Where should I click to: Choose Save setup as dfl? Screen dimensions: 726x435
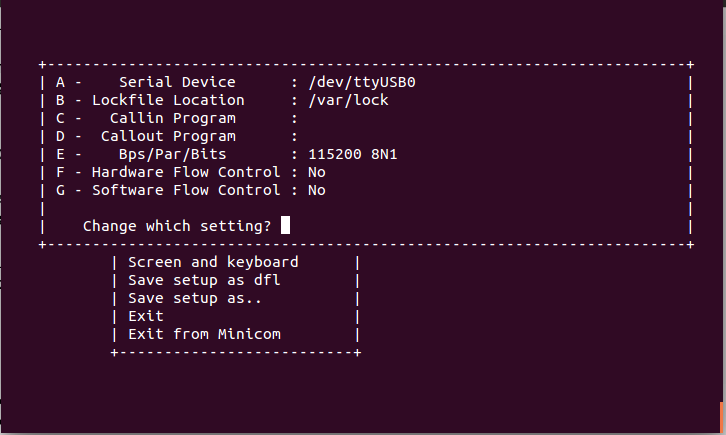point(204,280)
